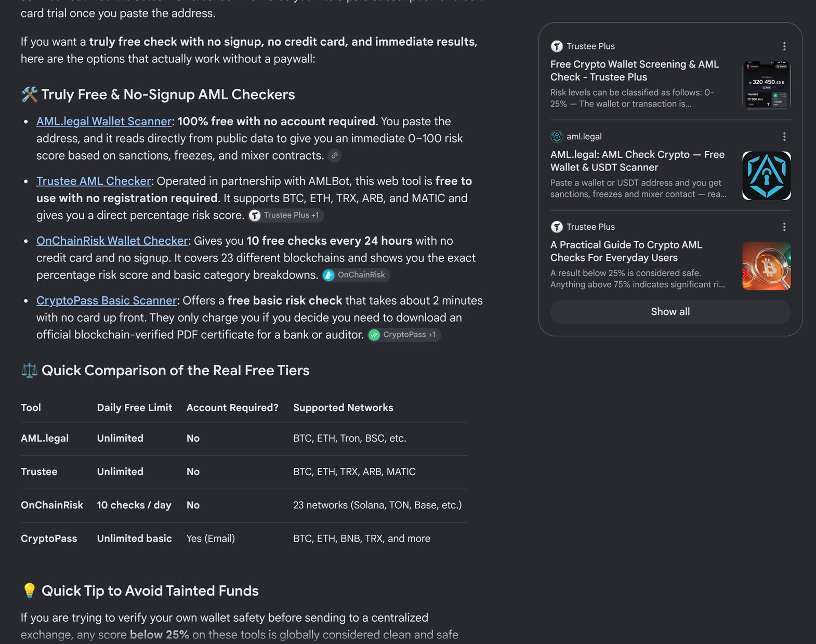Open AML.legal AML Check Crypto article title
The height and width of the screenshot is (644, 816).
pyautogui.click(x=637, y=161)
